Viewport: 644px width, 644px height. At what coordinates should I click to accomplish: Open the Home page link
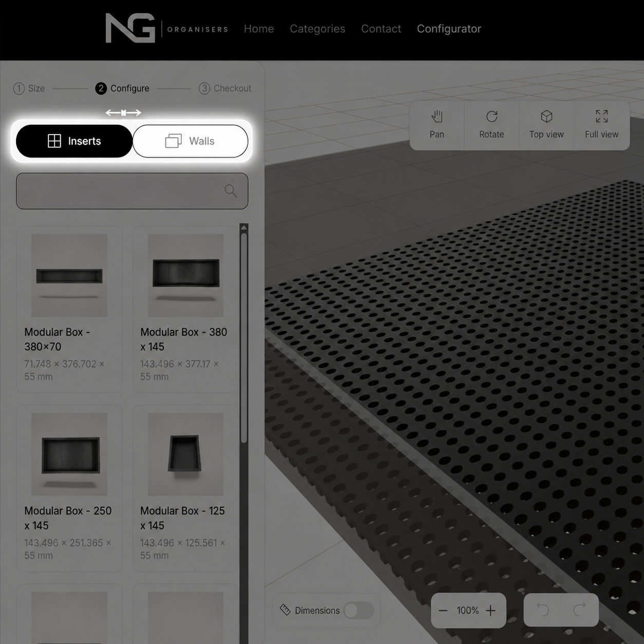[x=259, y=29]
